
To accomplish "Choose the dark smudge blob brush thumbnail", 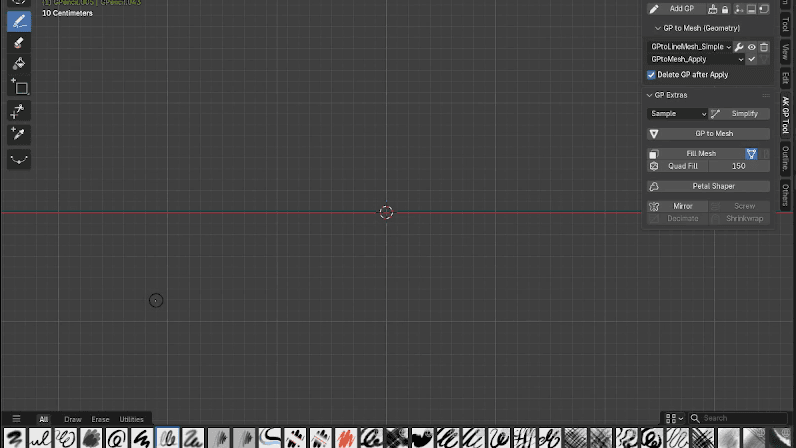I will [x=91, y=438].
